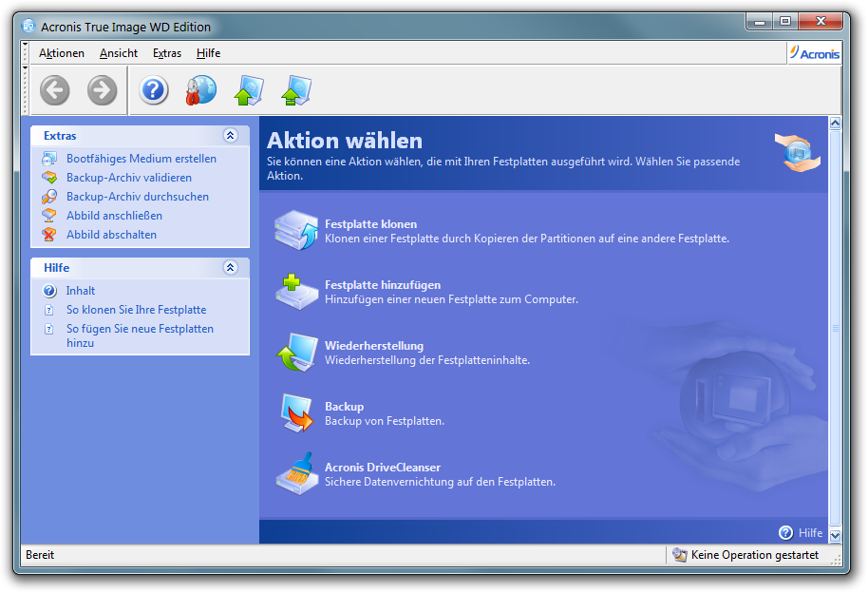Start Festplatte hinzufügen action

(383, 285)
